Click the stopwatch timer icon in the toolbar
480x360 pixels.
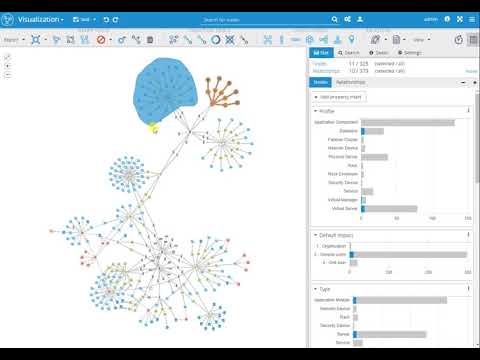pos(459,40)
